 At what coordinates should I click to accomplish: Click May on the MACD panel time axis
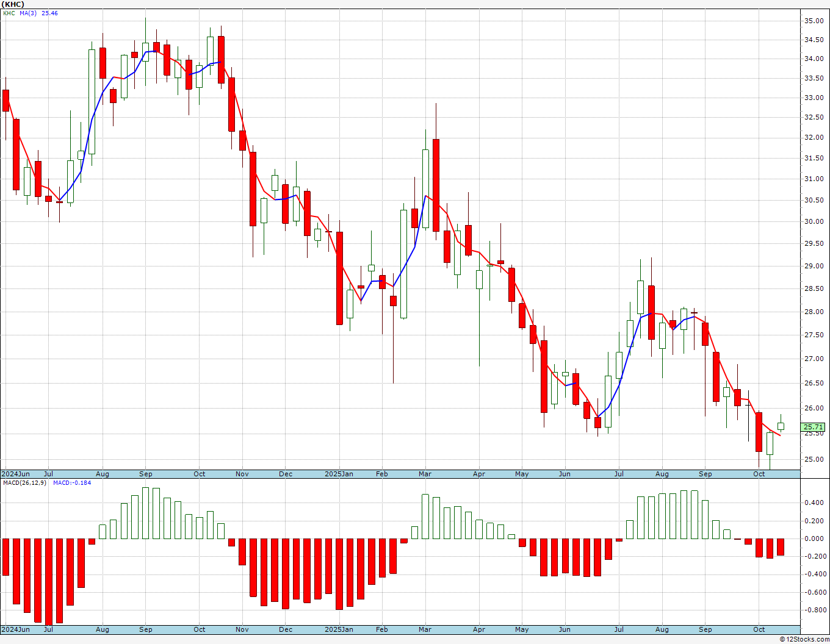522,629
